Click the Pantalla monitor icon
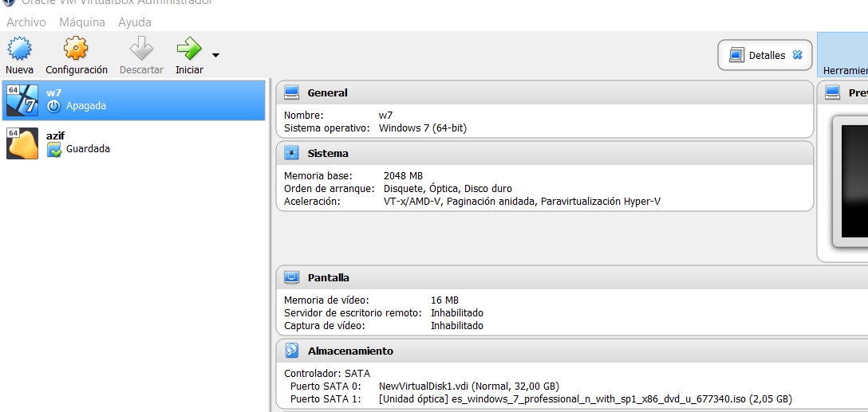The image size is (868, 412). pyautogui.click(x=292, y=277)
